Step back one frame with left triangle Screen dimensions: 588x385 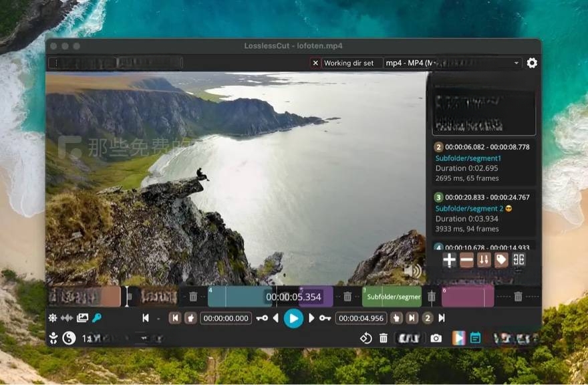[275, 318]
